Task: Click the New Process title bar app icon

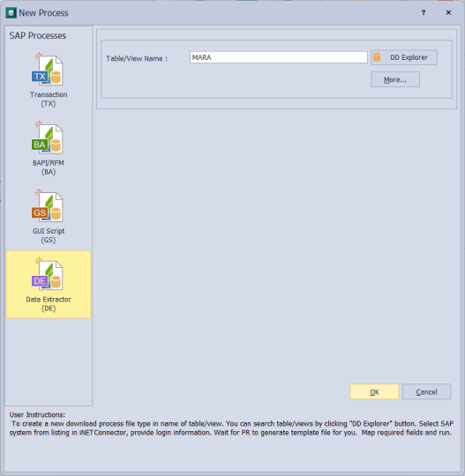Action: pyautogui.click(x=11, y=12)
